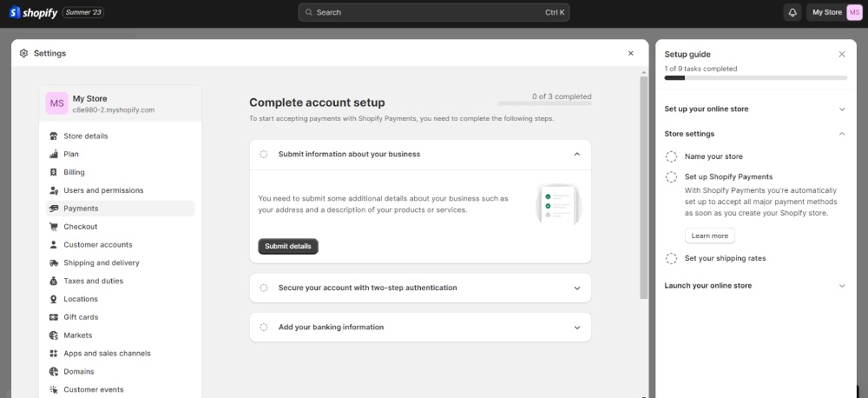The width and height of the screenshot is (868, 398).
Task: Go to Taxes and duties
Action: pyautogui.click(x=120, y=281)
